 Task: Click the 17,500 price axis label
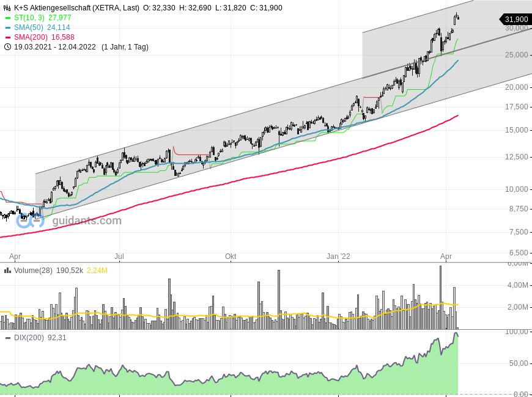tap(516, 107)
